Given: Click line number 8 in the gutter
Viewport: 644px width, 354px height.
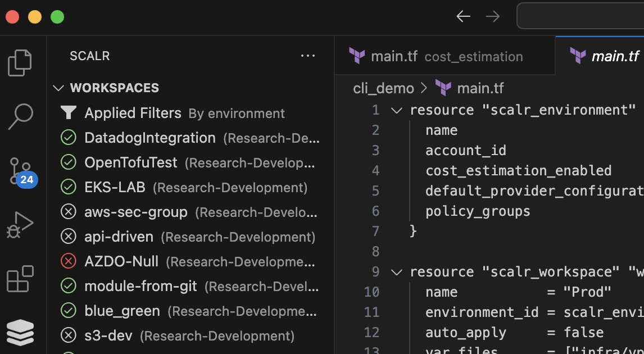Looking at the screenshot, I should [x=375, y=251].
